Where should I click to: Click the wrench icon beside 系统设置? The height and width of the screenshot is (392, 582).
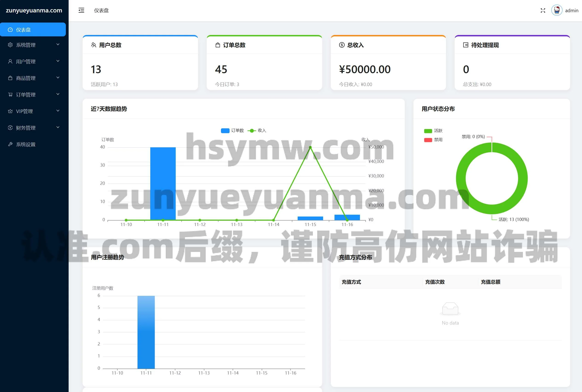pyautogui.click(x=10, y=144)
